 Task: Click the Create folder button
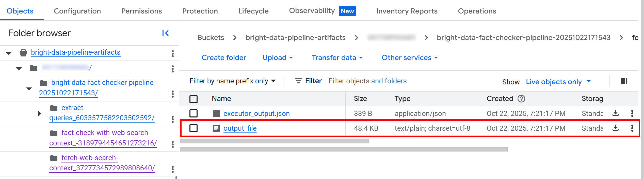223,57
